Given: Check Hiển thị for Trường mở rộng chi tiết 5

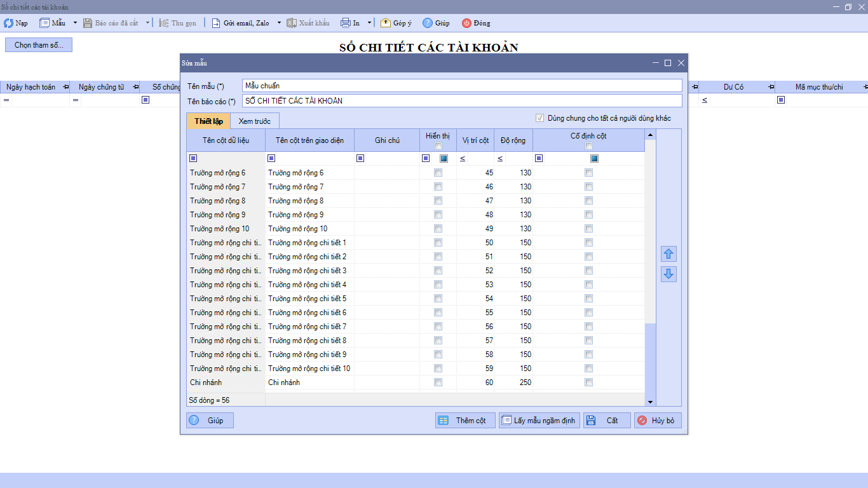Looking at the screenshot, I should pos(438,299).
